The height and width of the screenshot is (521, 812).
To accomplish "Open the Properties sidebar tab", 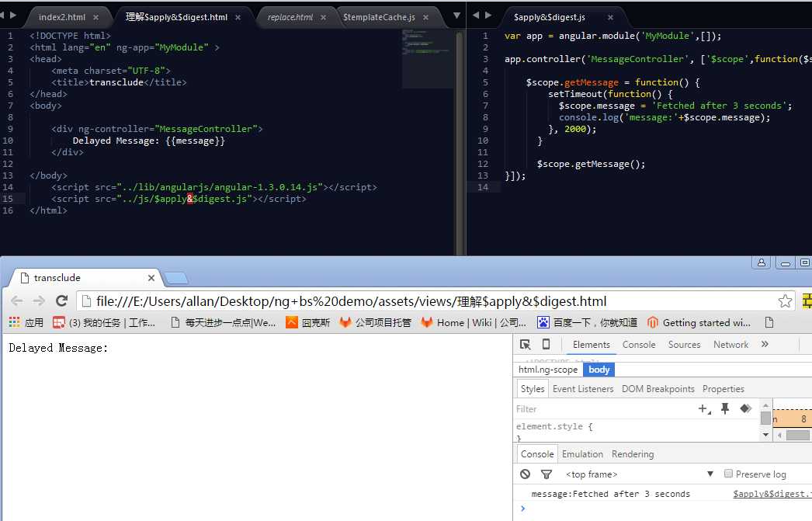I will point(723,388).
